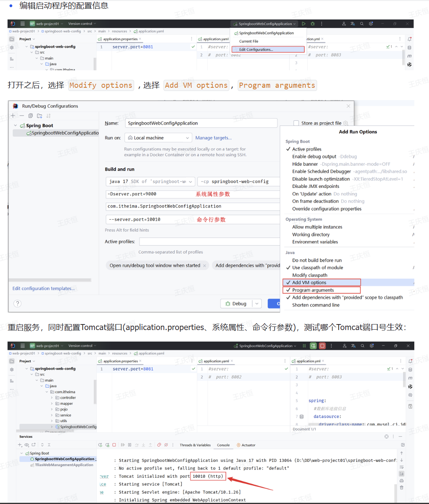The image size is (429, 504).
Task: Open the Edit configuration templates link
Action: [x=43, y=289]
